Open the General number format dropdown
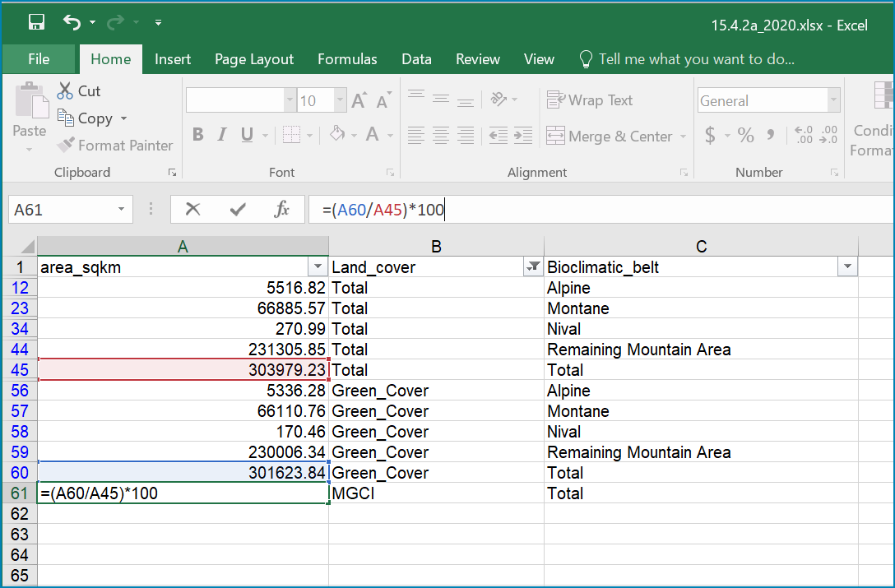This screenshot has width=895, height=588. tap(833, 100)
